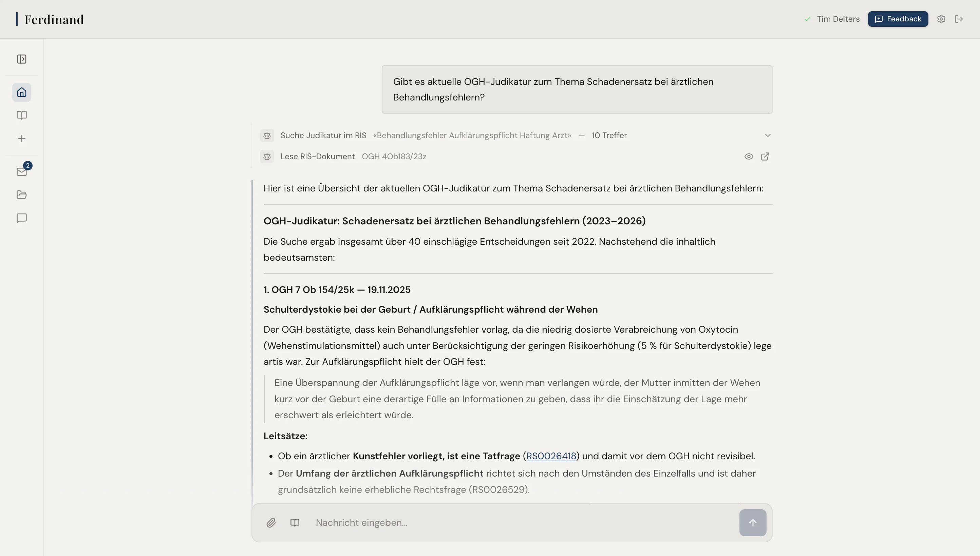980x556 pixels.
Task: Open chat history speech bubble icon
Action: pyautogui.click(x=21, y=218)
